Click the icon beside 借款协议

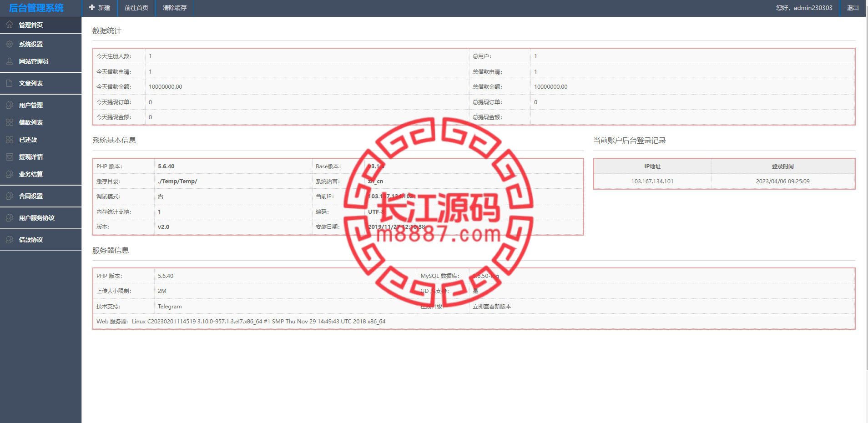coord(10,240)
